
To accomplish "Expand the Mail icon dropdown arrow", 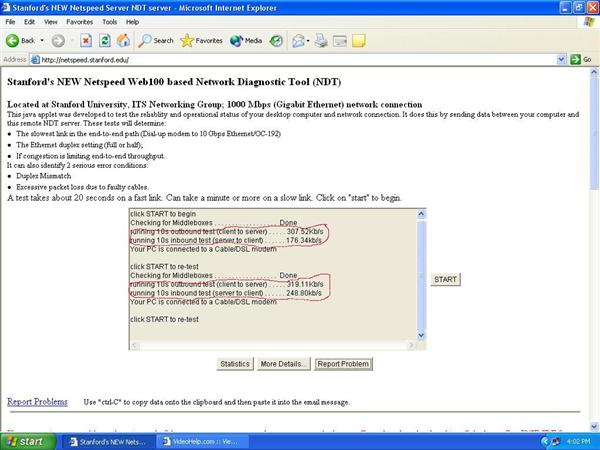I will click(308, 41).
